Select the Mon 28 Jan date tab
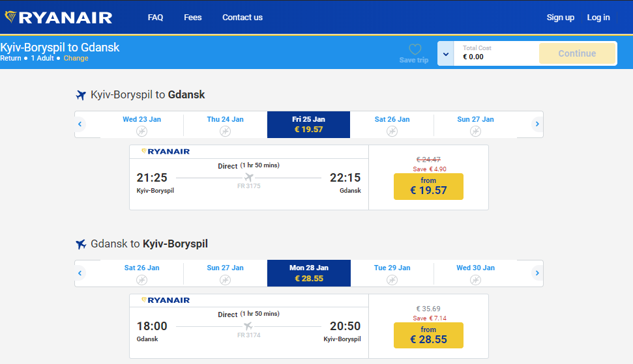This screenshot has width=633, height=364. tap(308, 273)
